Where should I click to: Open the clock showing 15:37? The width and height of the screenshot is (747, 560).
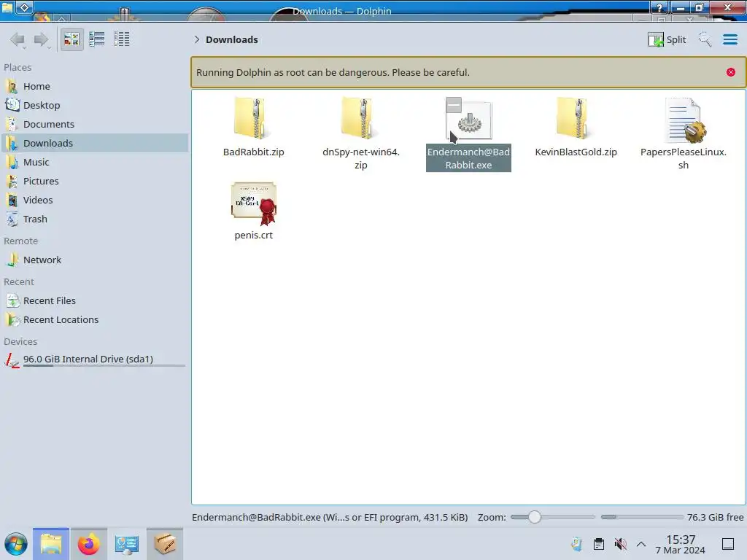click(681, 544)
